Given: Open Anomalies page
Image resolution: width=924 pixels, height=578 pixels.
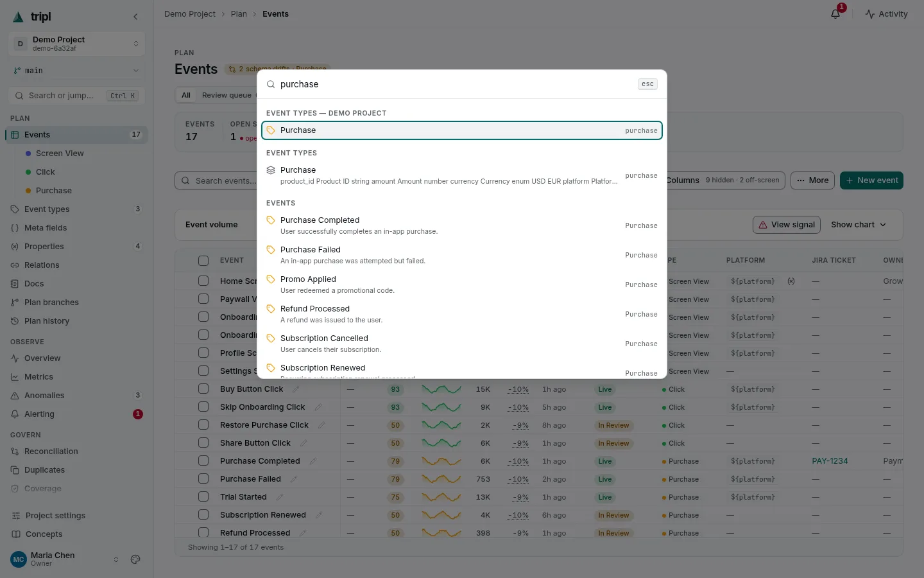Looking at the screenshot, I should tap(76, 396).
